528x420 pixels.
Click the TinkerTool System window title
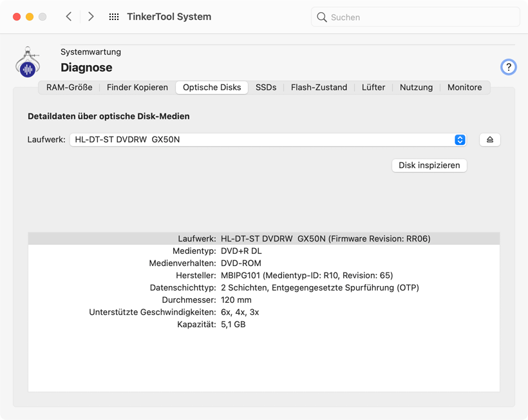pyautogui.click(x=169, y=17)
